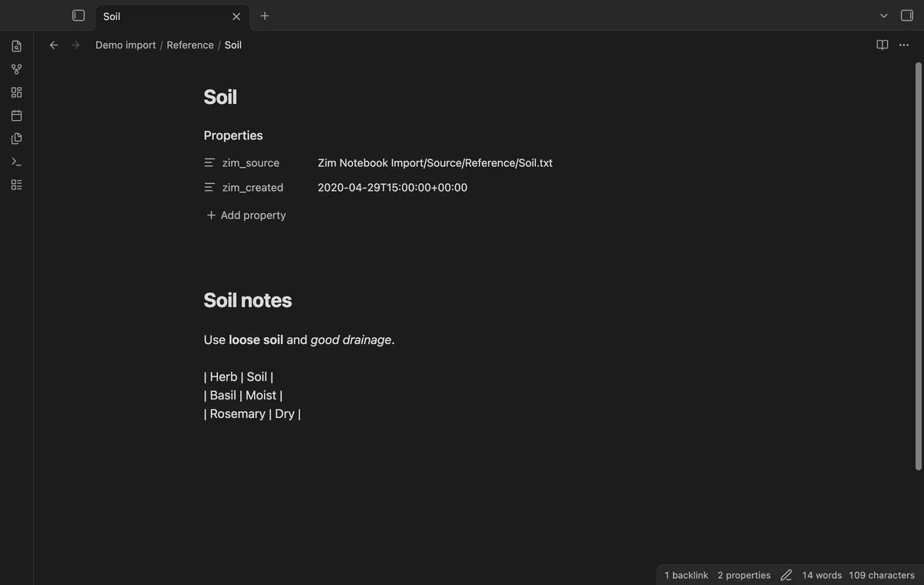Click the bottom ribbon list icon
This screenshot has height=585, width=924.
[17, 185]
